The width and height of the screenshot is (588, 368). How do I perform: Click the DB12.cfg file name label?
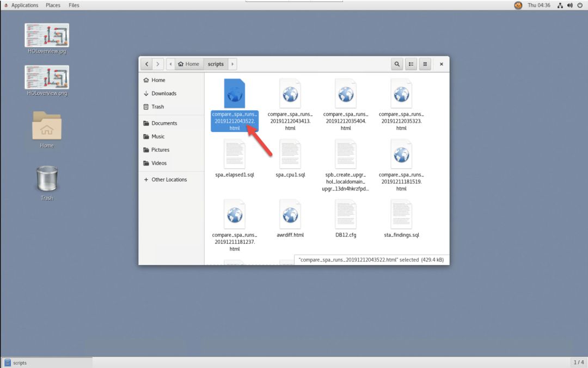(x=346, y=235)
